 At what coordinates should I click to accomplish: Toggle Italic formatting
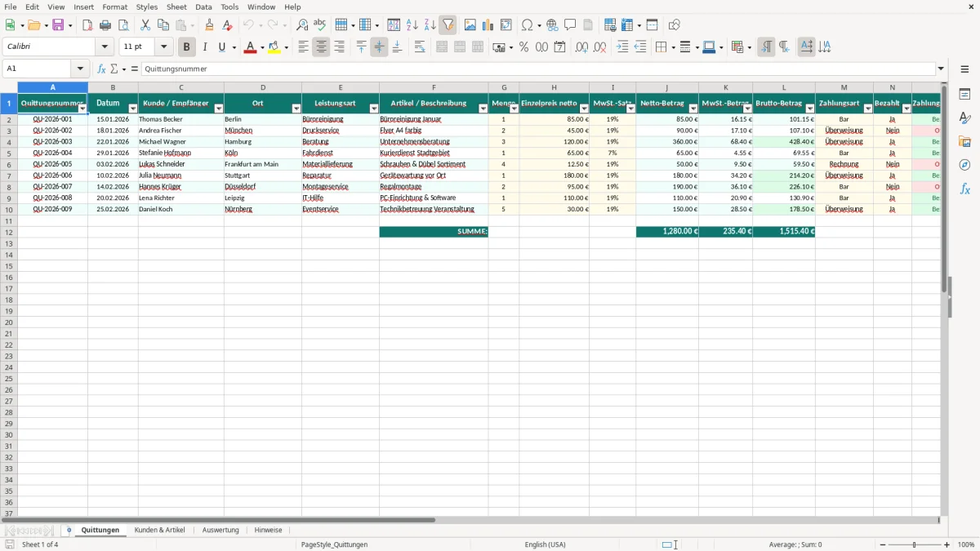point(204,47)
